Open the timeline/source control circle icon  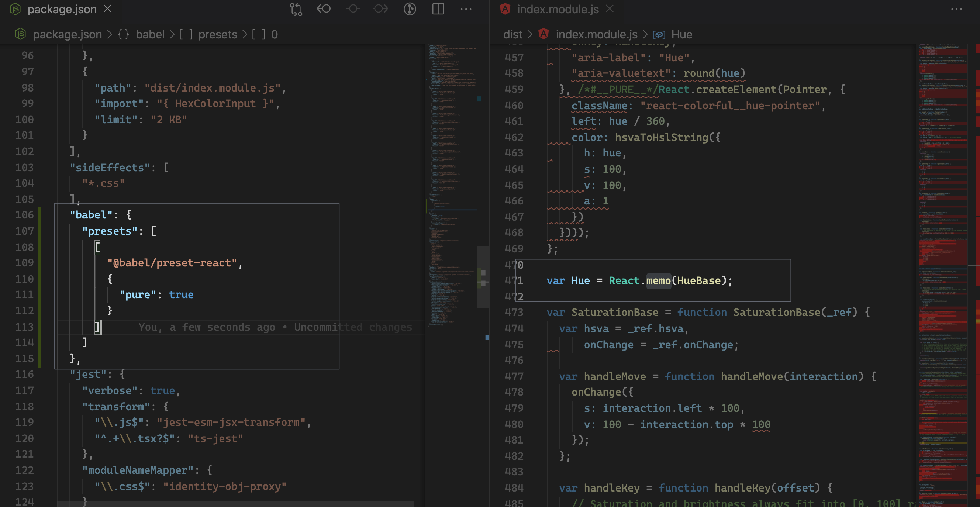(x=410, y=9)
